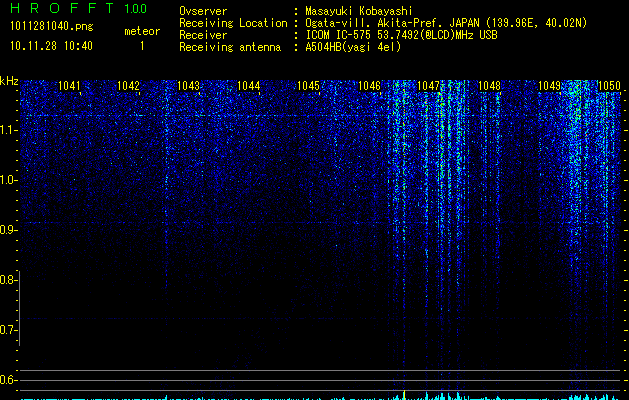Screen dimensions: 629x400
Task: Click time marker 1041
Action: 69,85
